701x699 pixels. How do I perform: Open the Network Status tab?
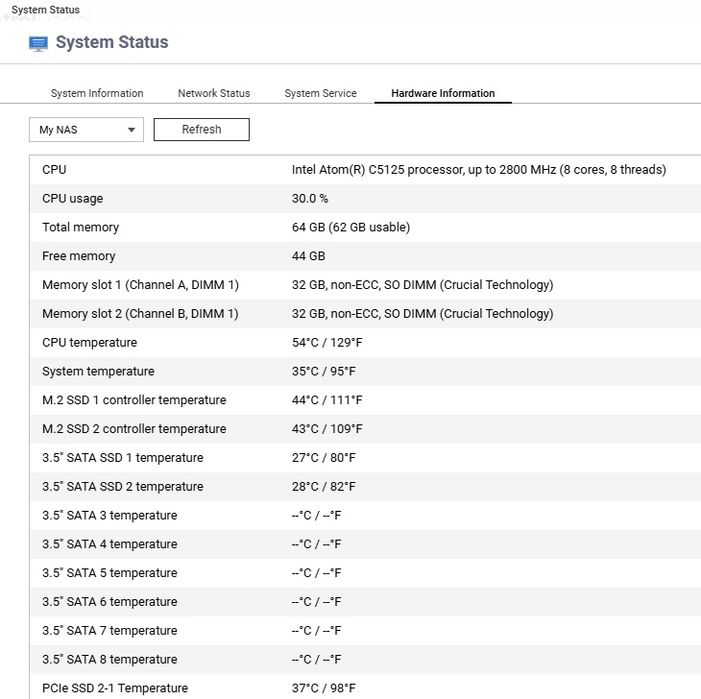point(214,94)
